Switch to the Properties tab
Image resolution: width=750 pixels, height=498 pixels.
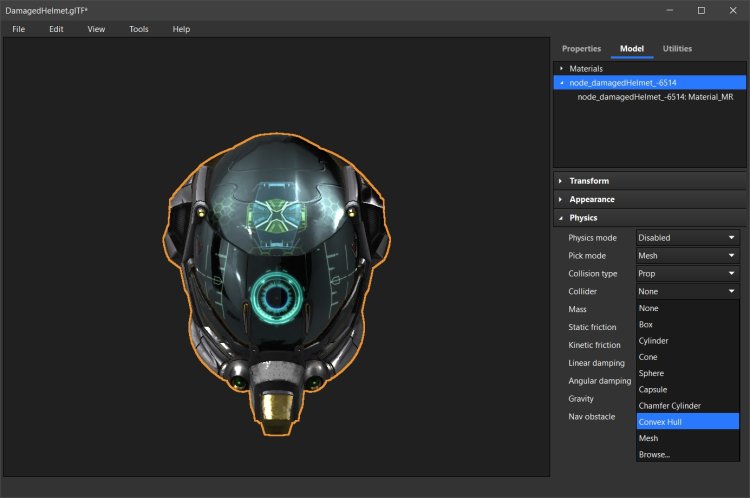coord(581,48)
